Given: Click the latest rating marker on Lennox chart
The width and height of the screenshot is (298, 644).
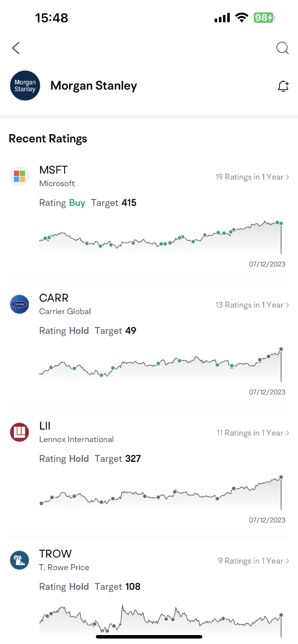Looking at the screenshot, I should (281, 477).
